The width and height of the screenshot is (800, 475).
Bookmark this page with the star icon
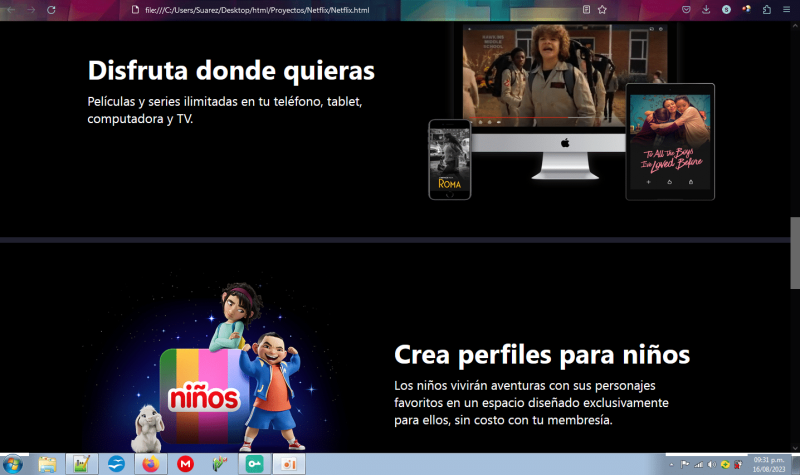point(602,9)
